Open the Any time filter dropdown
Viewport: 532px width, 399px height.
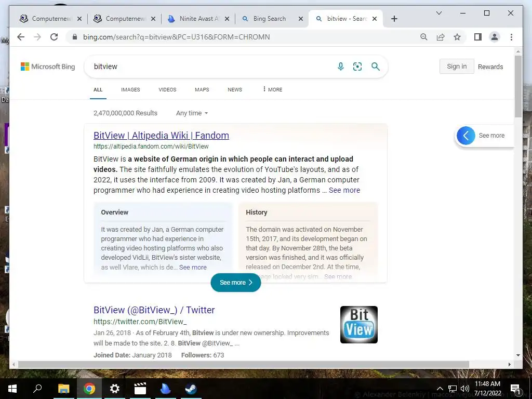[192, 113]
